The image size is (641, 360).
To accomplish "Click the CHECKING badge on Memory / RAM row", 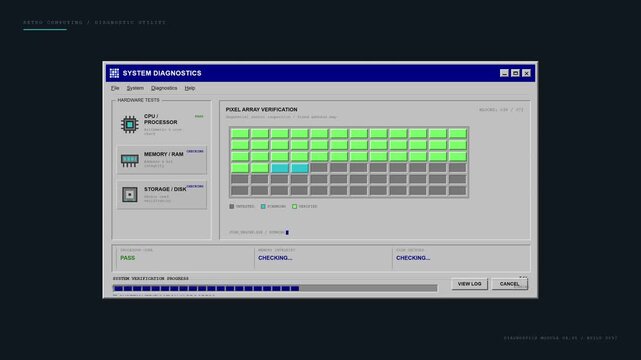I will [195, 151].
